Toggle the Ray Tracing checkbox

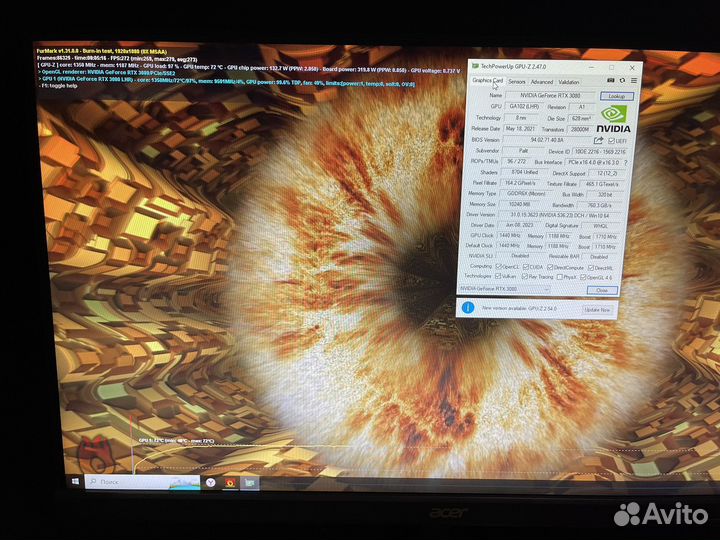(x=524, y=276)
